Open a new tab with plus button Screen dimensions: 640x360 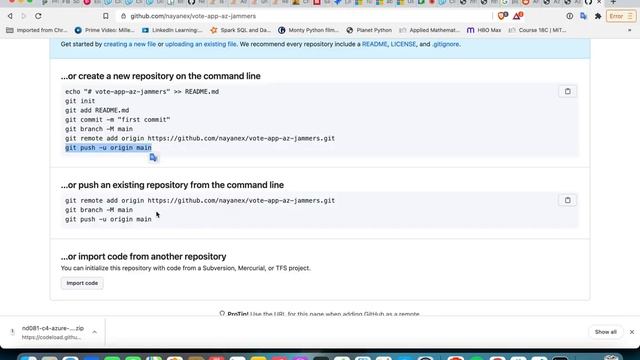tap(613, 2)
